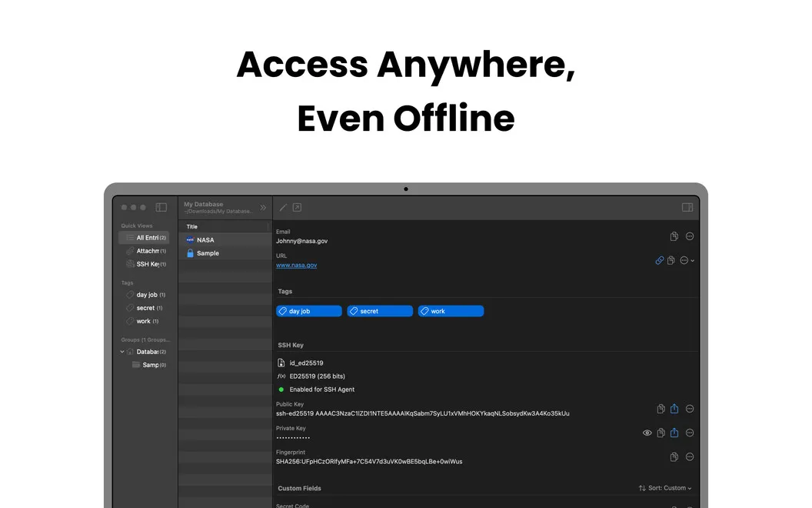812x508 pixels.
Task: Select All Entries quick view
Action: click(144, 237)
